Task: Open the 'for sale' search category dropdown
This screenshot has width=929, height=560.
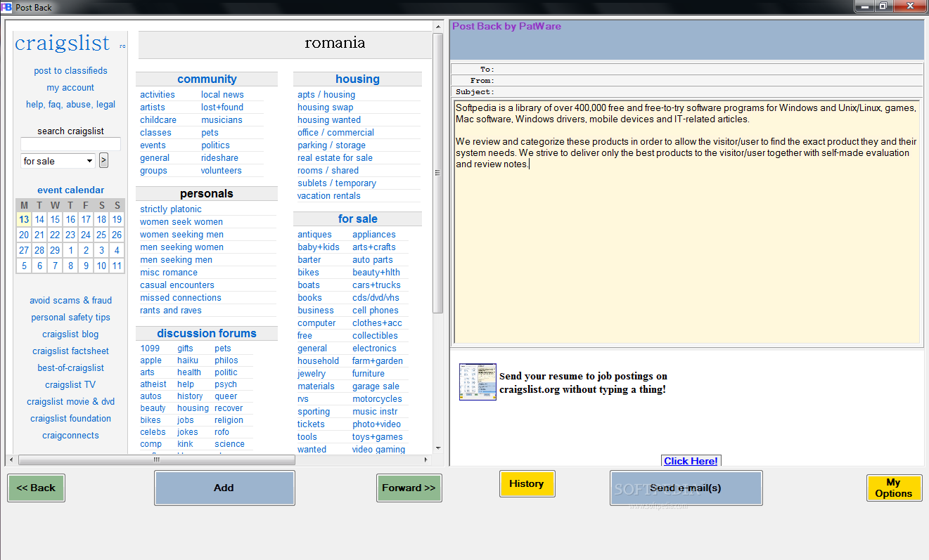Action: click(58, 161)
